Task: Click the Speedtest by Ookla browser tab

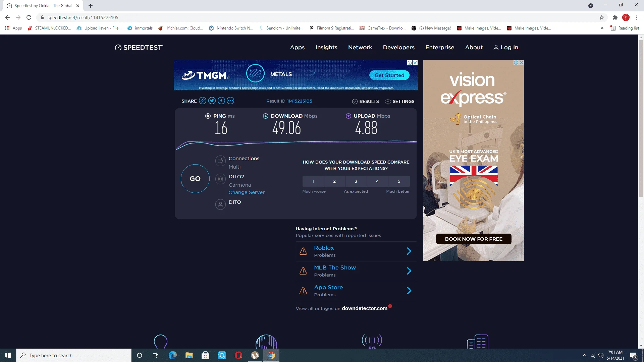Action: tap(44, 6)
